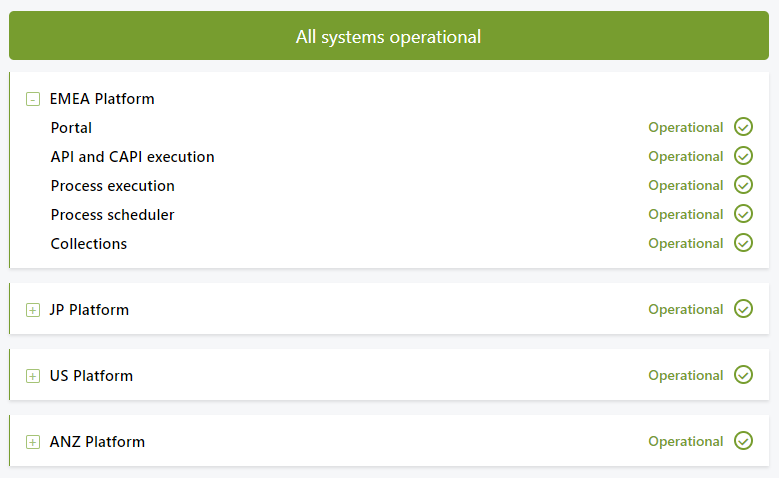Expand the ANZ Platform group
The height and width of the screenshot is (478, 779).
coord(33,442)
